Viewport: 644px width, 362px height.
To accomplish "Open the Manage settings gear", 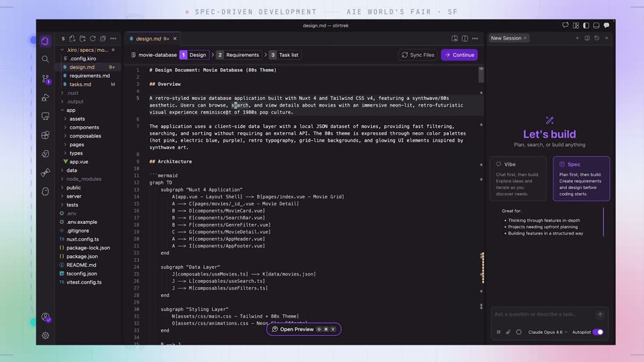I will tap(45, 335).
